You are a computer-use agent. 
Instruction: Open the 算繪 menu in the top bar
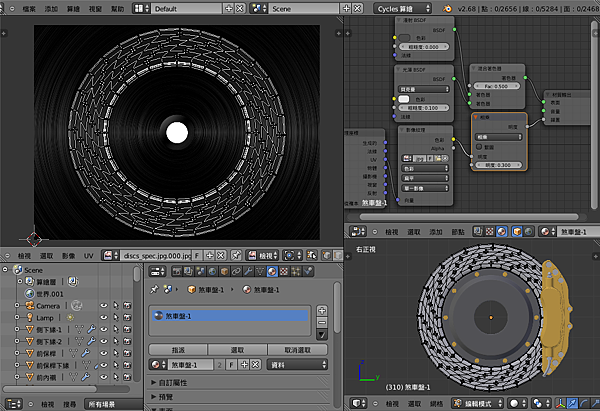tap(73, 8)
